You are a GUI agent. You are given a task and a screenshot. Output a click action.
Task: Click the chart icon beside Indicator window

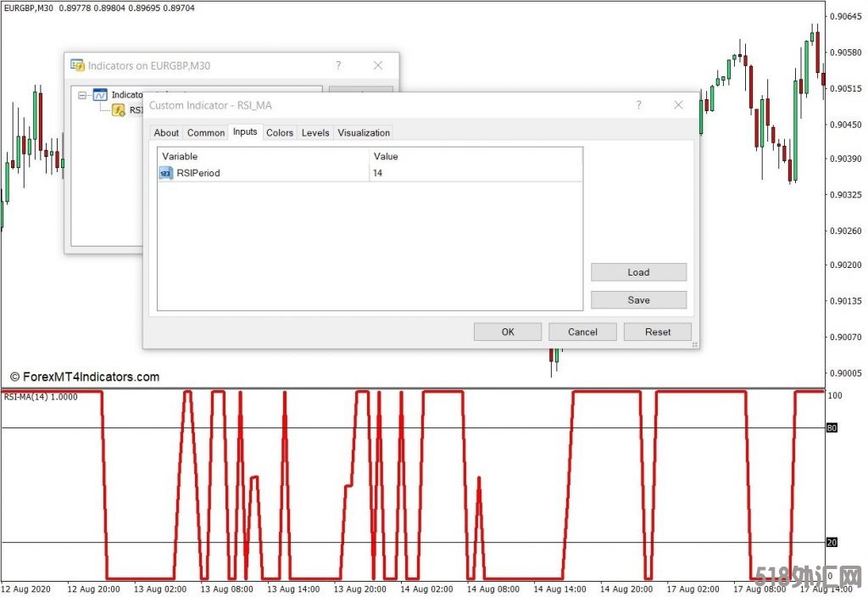(x=100, y=95)
